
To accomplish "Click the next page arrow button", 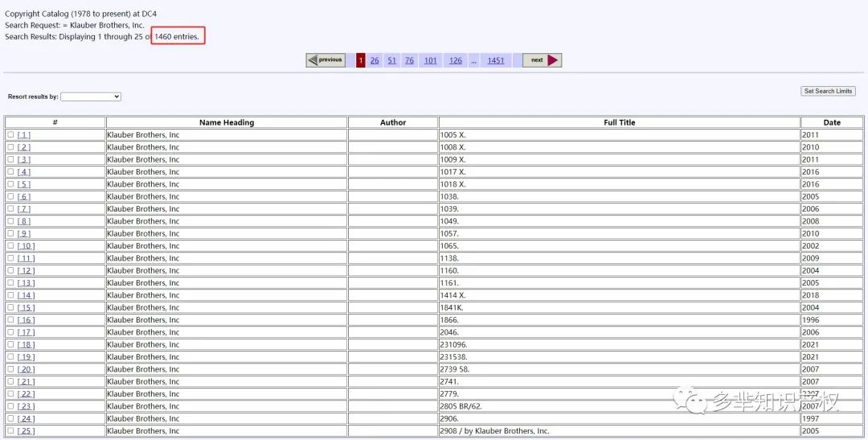I will tap(542, 60).
